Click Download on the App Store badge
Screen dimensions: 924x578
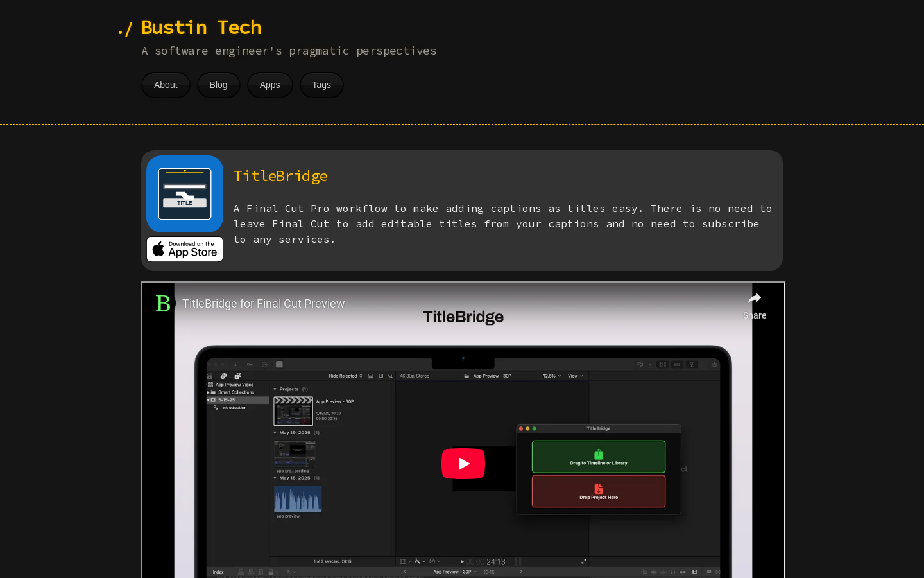click(x=185, y=249)
